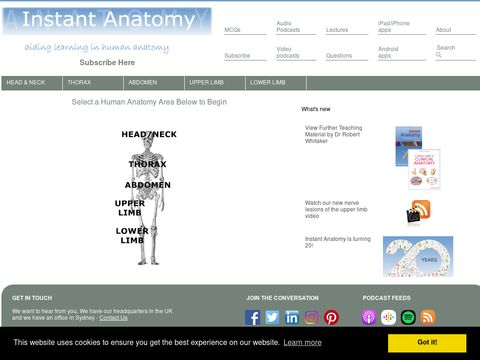This screenshot has width=480, height=360.
Task: Open the THORAX menu
Action: (x=93, y=83)
